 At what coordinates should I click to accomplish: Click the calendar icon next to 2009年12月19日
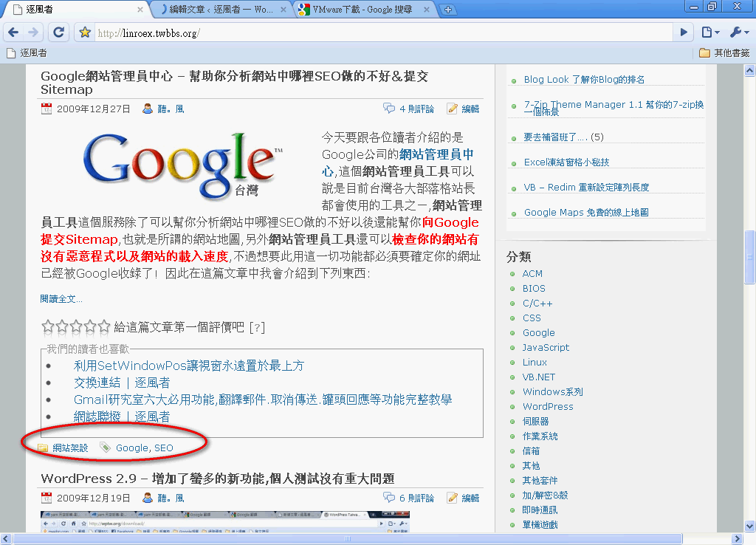(47, 497)
